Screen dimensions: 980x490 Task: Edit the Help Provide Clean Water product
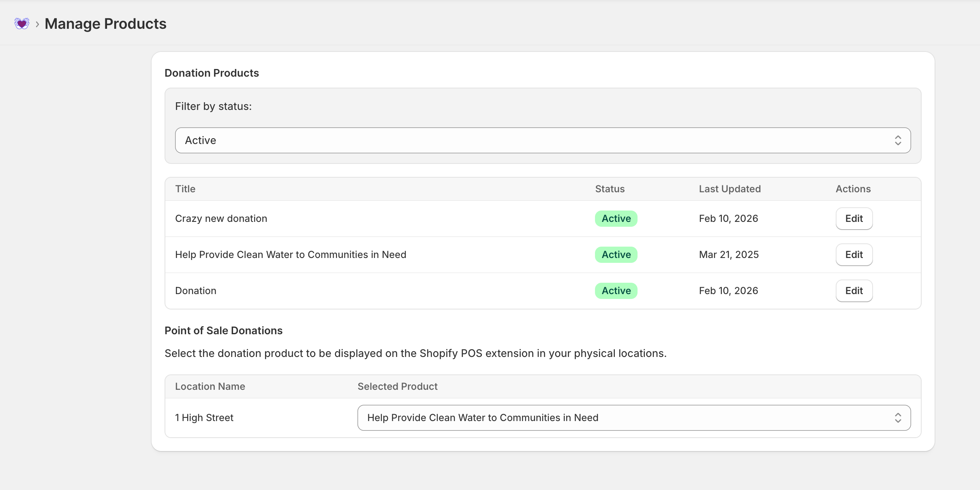[854, 255]
